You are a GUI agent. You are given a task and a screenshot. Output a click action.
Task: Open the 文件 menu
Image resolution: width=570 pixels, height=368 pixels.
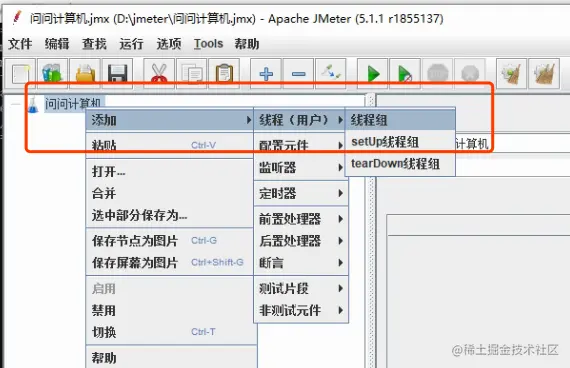tap(20, 44)
